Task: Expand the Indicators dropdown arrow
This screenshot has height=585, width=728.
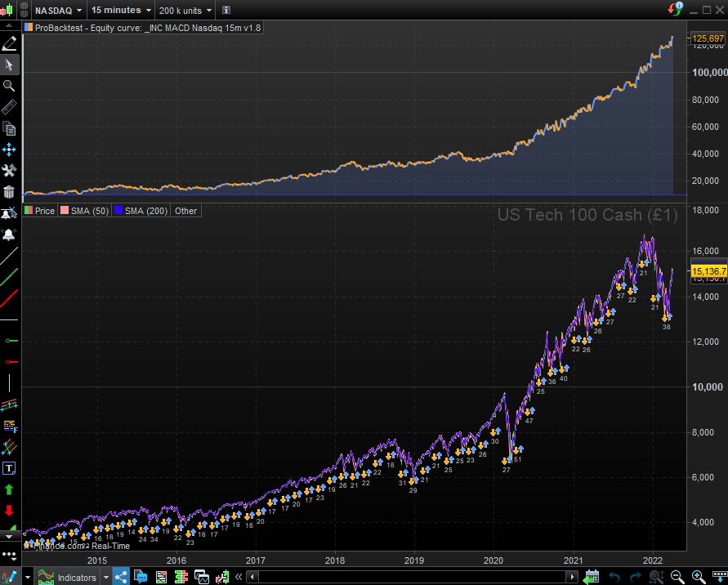Action: click(106, 578)
